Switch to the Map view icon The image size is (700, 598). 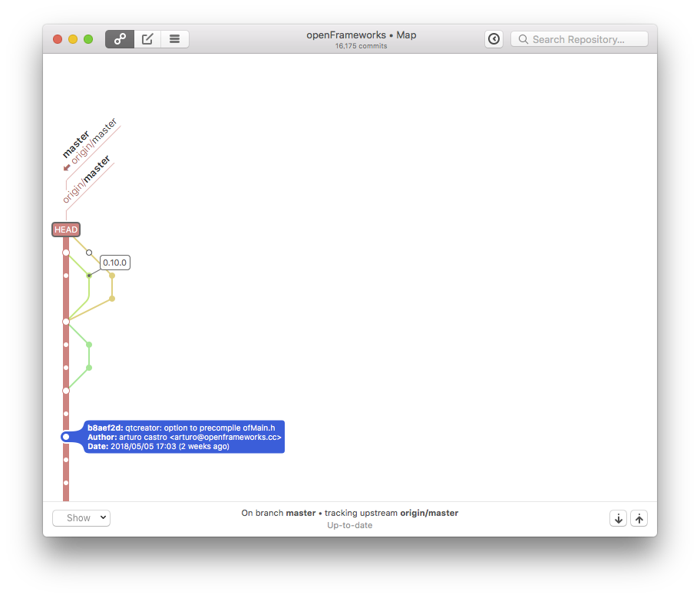tap(120, 39)
